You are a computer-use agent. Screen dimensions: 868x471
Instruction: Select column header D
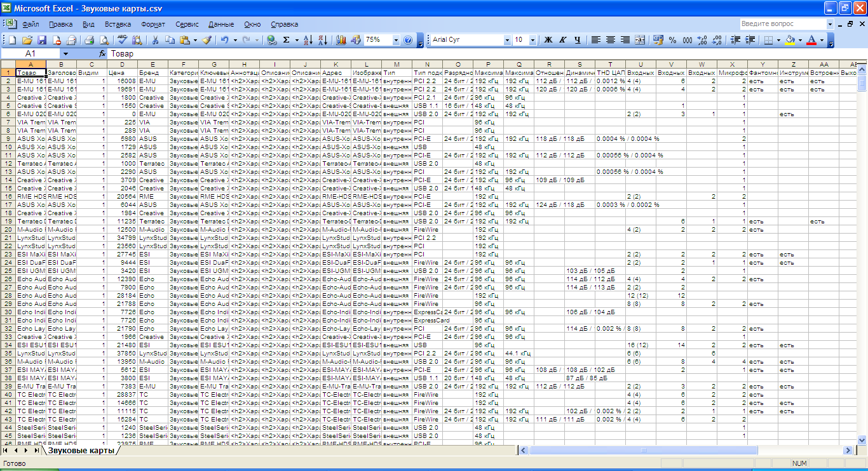[122, 64]
